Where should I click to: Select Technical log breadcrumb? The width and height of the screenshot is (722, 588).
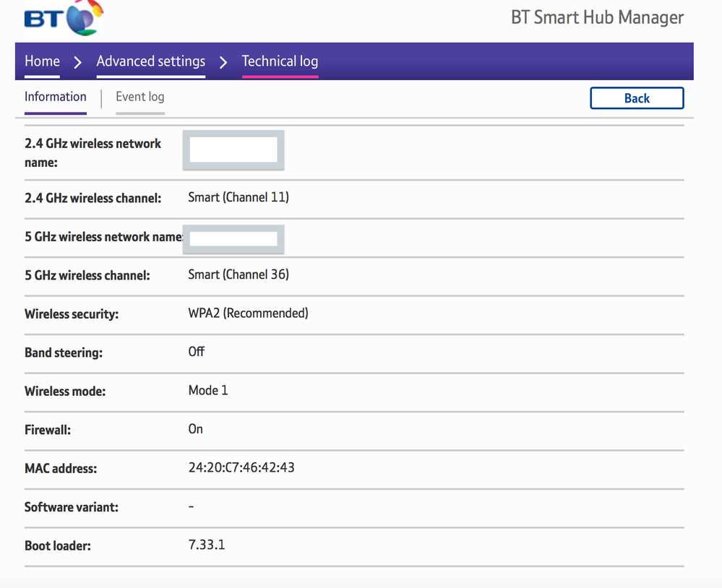coord(280,61)
